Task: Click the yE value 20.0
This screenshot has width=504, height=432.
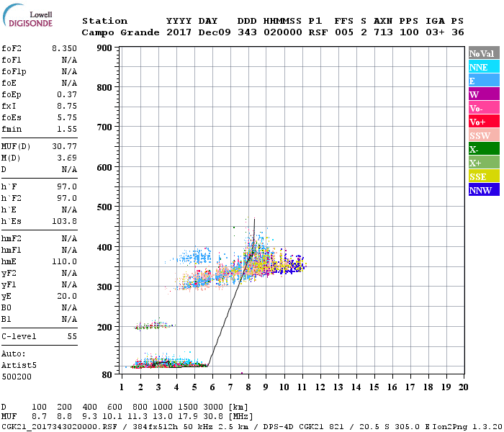Action: tap(67, 297)
